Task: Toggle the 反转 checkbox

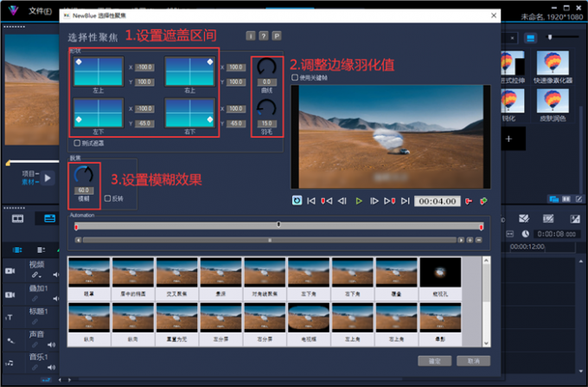Action: click(x=107, y=197)
